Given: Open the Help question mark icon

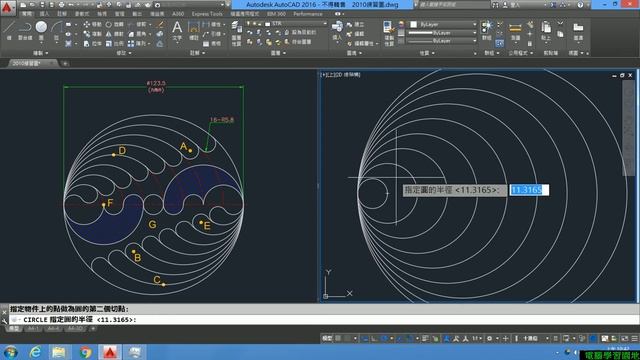Looking at the screenshot, I should pos(580,5).
